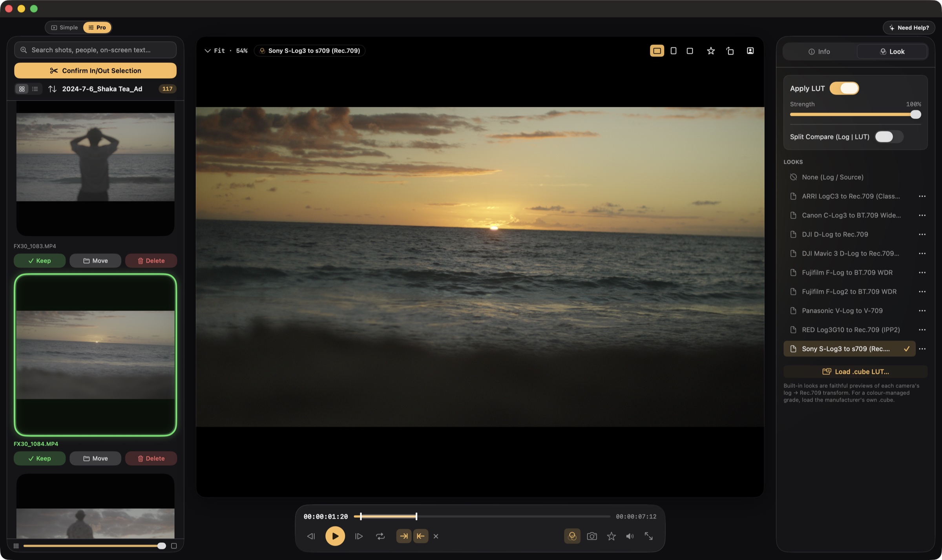Viewport: 942px width, 560px height.
Task: Select the FX30_1083 silhouette thumbnail
Action: coord(95,168)
